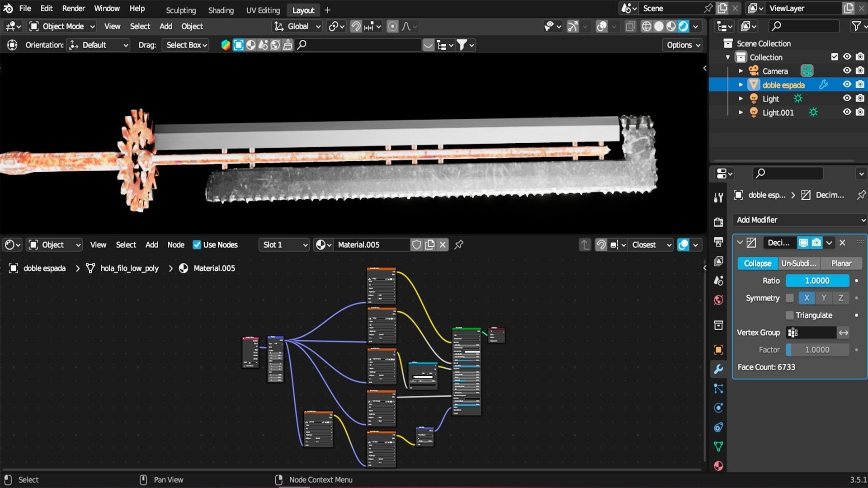Rename the material in the Material.005 field
The height and width of the screenshot is (488, 868).
pyautogui.click(x=372, y=244)
